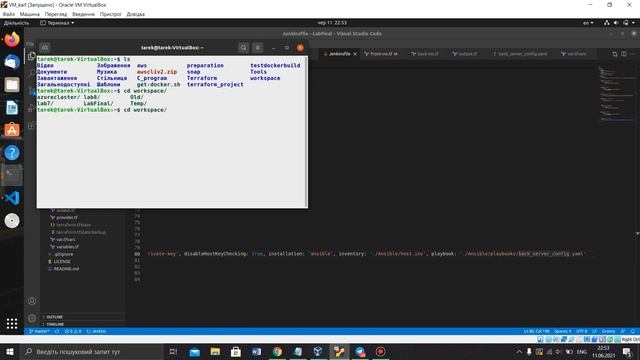Open the Files manager in the dock
Screen dimensions: 640x360
click(x=12, y=85)
